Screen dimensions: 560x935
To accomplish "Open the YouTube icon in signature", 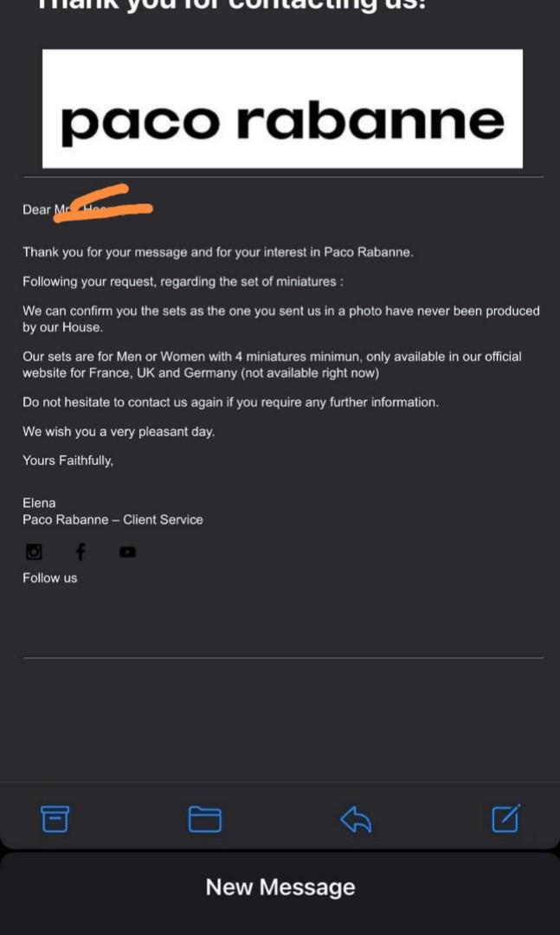I will [x=127, y=552].
